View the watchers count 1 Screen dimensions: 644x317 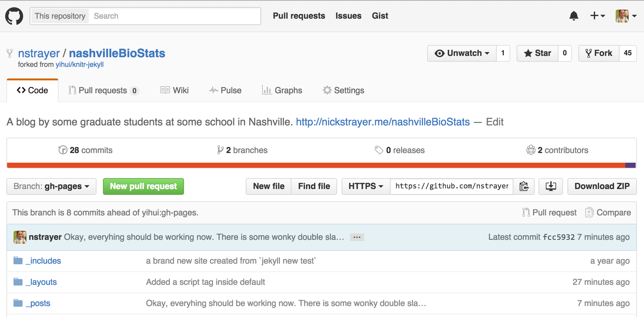pos(503,53)
